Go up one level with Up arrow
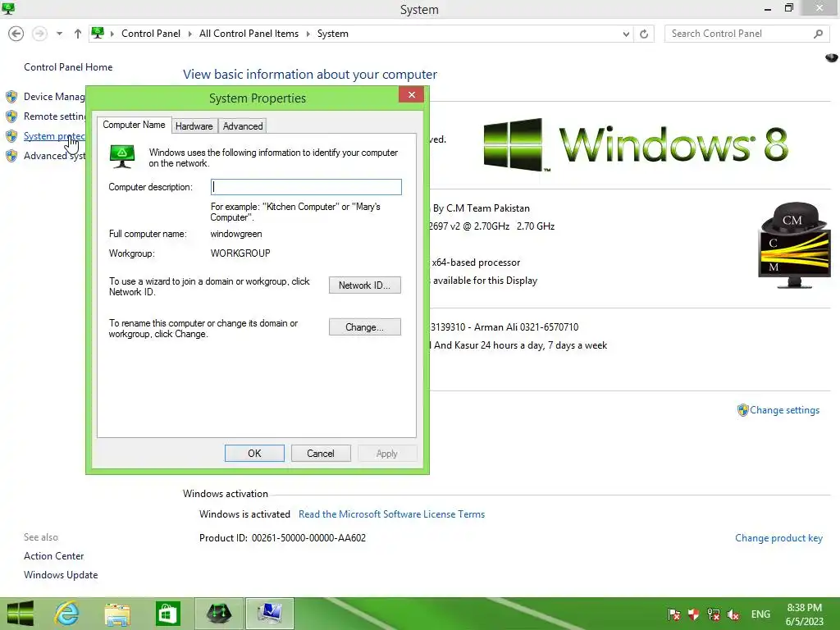This screenshot has height=630, width=840. pos(78,34)
